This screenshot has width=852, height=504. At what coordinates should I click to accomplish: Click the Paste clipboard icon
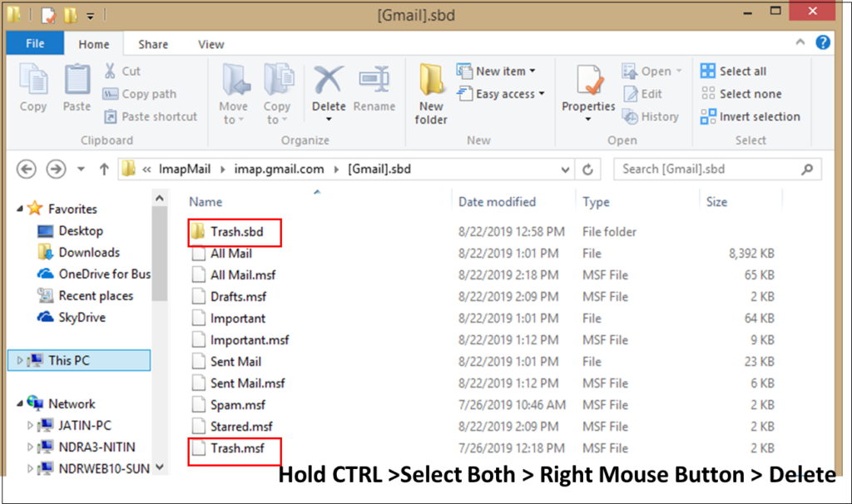77,83
